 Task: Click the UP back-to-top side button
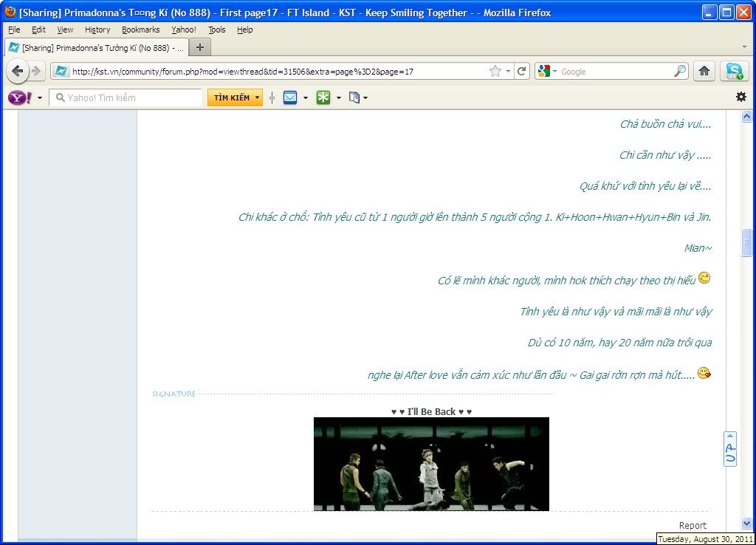click(730, 449)
